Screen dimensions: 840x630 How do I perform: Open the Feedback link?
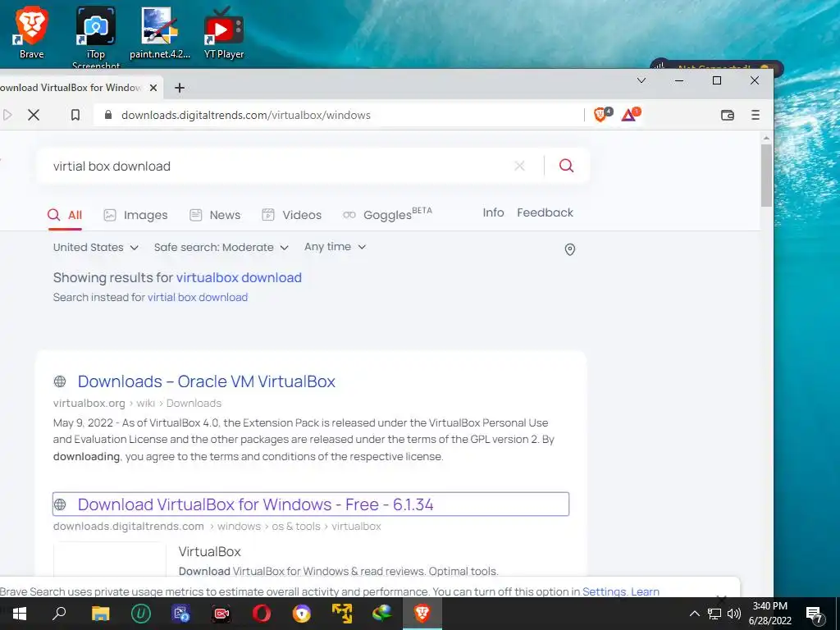pos(545,212)
